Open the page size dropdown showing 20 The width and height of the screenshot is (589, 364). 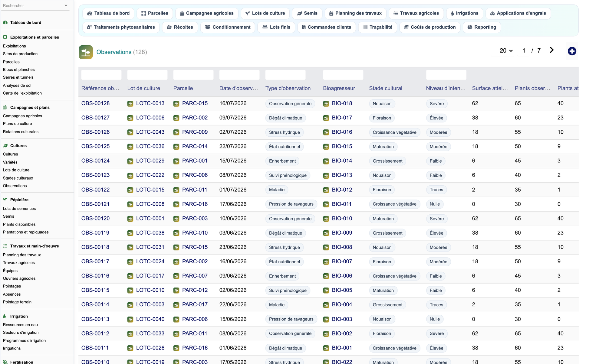[x=506, y=50]
